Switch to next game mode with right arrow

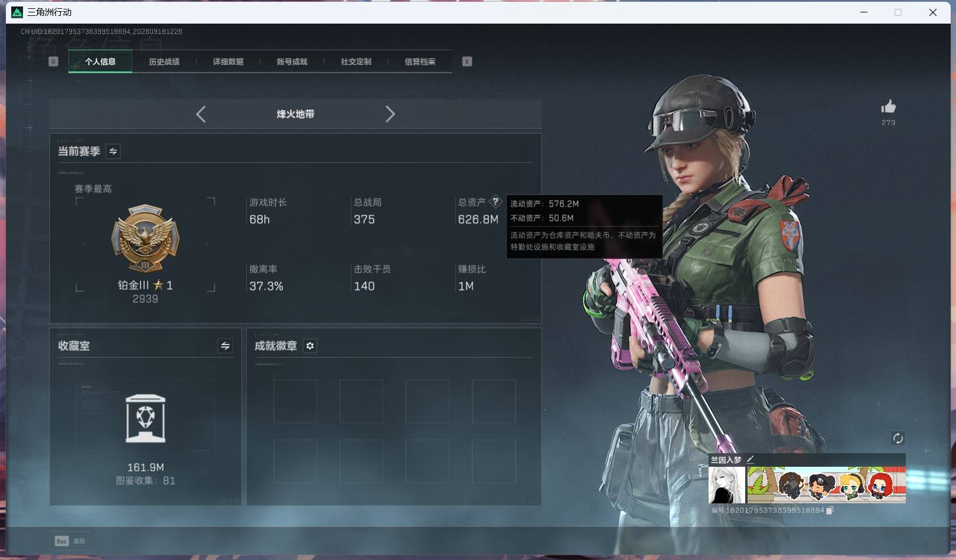390,114
